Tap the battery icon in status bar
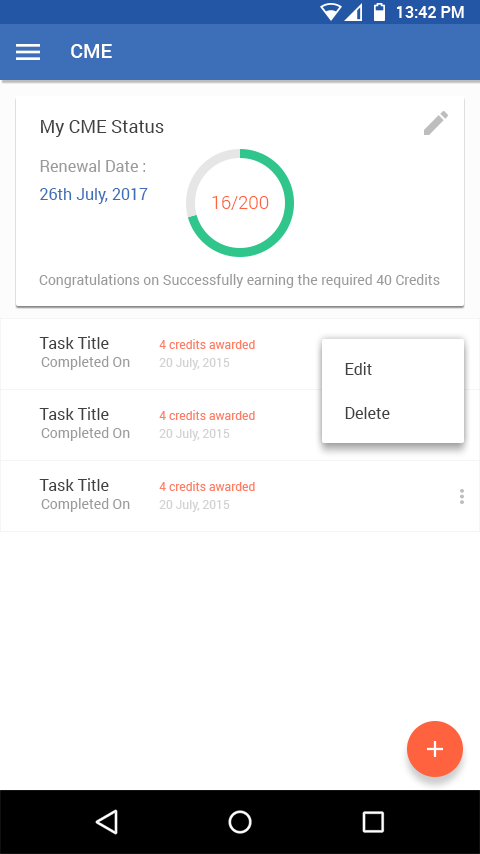Viewport: 480px width, 854px height. coord(380,12)
